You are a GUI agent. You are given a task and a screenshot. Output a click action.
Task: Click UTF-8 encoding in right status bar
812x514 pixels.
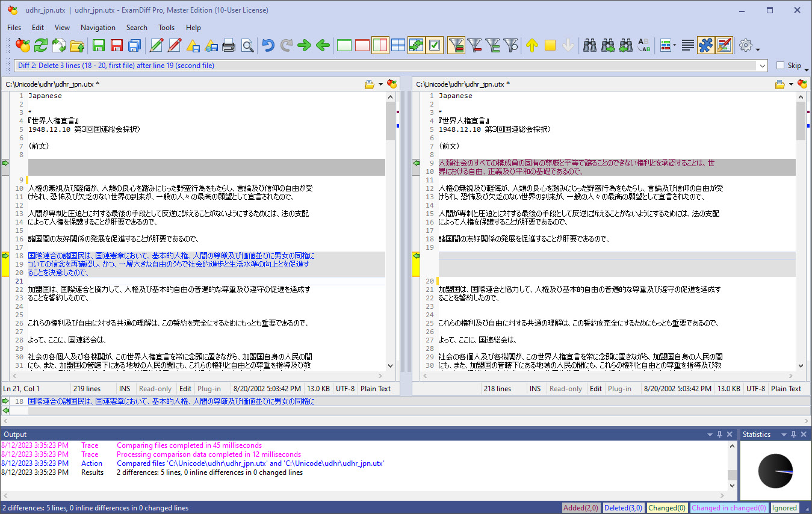coord(755,388)
